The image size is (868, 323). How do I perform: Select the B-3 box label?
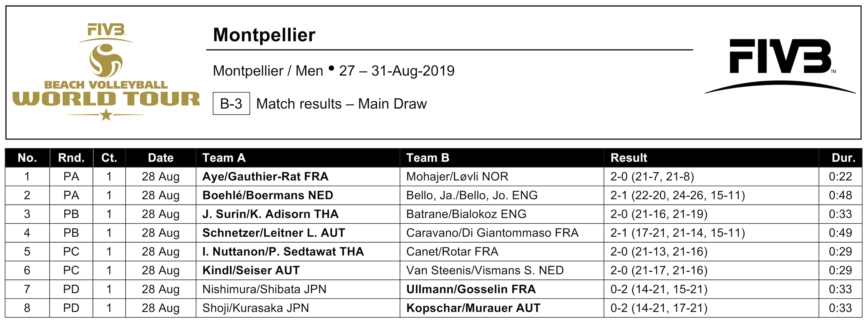(x=231, y=104)
